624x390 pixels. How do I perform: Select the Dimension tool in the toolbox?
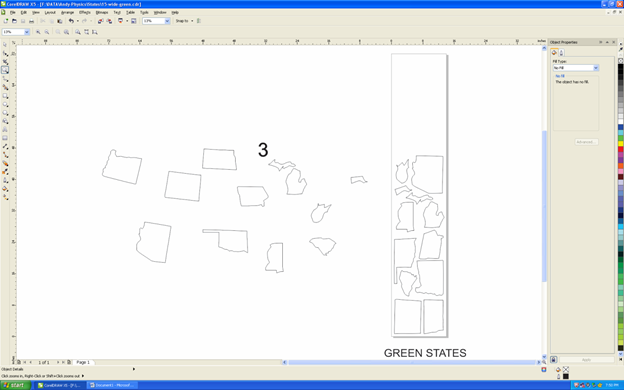pyautogui.click(x=5, y=146)
